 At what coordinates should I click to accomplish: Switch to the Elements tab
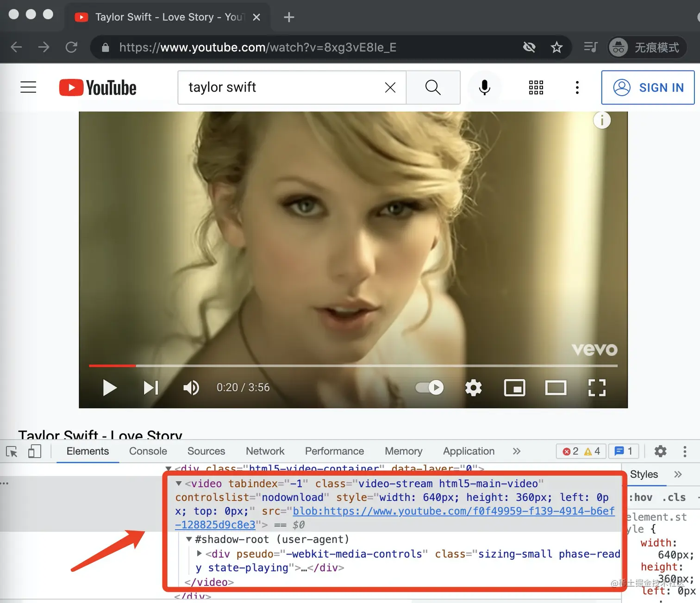[87, 451]
